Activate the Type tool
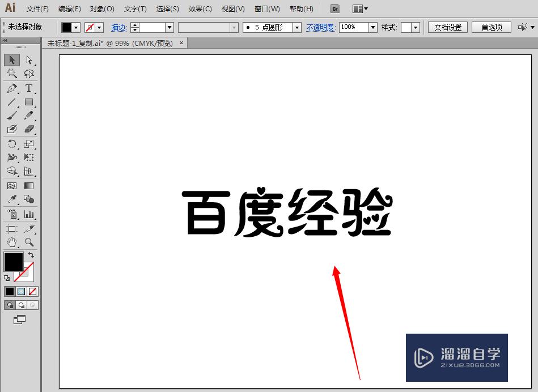Screen dimensions: 538x392 [29, 88]
